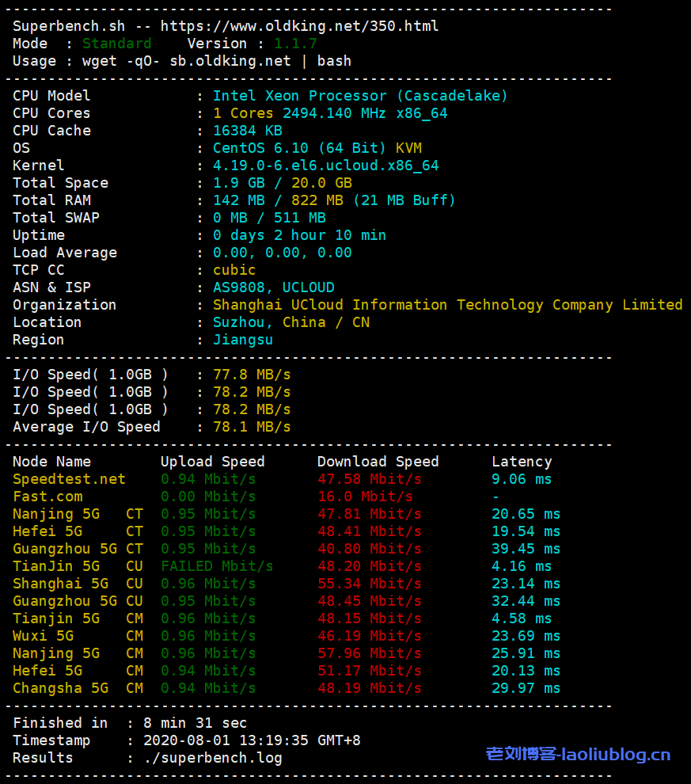
Task: Click the 57.96 Mbit/s download speed value
Action: (x=369, y=653)
